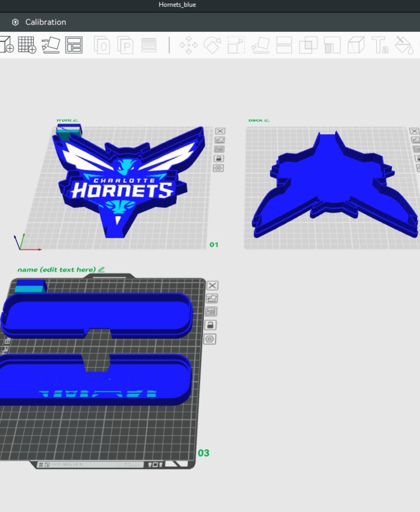Viewport: 420px width, 512px height.
Task: Open the Color painting bucket tool
Action: [x=404, y=45]
